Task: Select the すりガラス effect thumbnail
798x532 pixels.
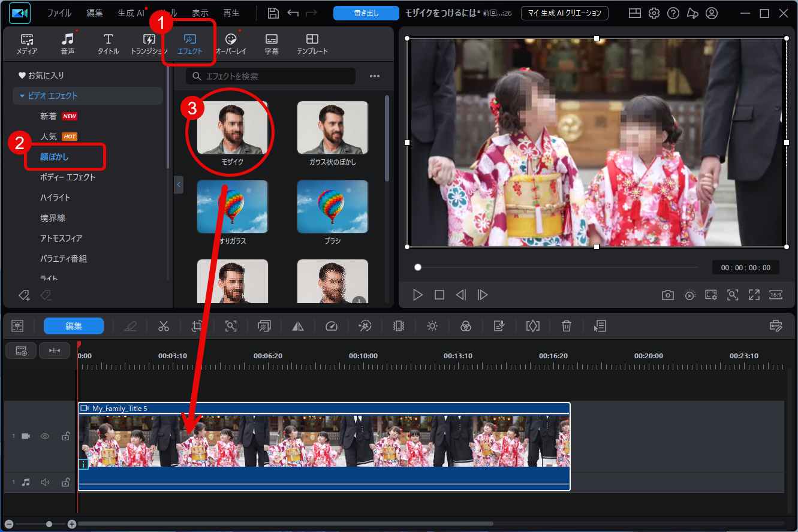Action: click(232, 207)
